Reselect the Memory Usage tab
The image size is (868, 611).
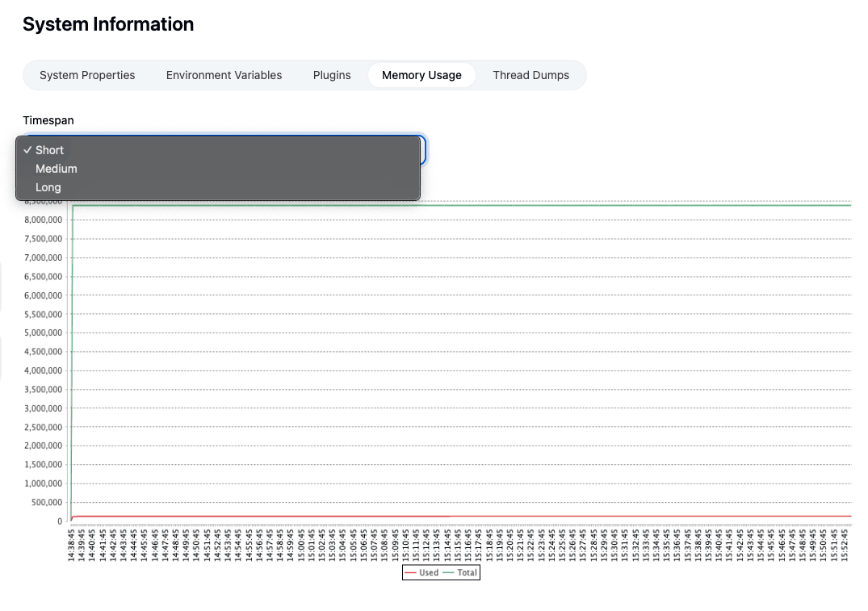421,75
